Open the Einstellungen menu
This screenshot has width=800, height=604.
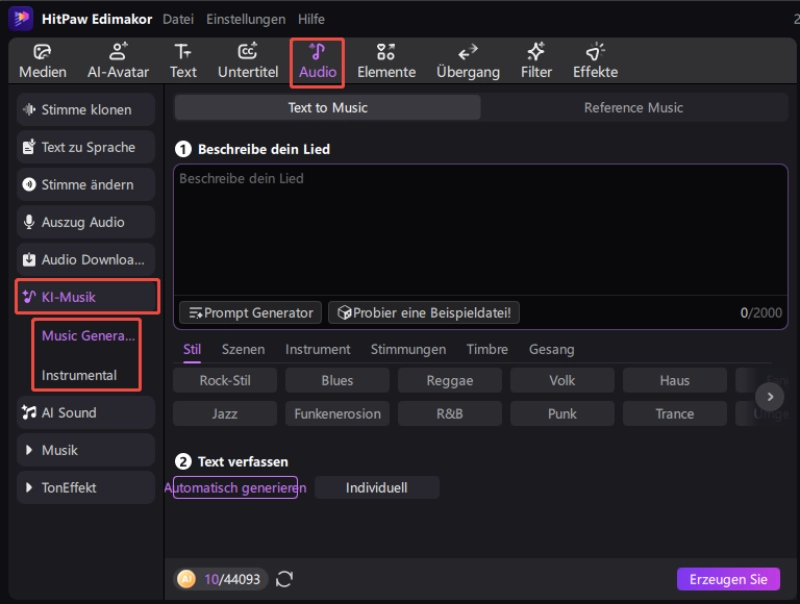pos(245,19)
